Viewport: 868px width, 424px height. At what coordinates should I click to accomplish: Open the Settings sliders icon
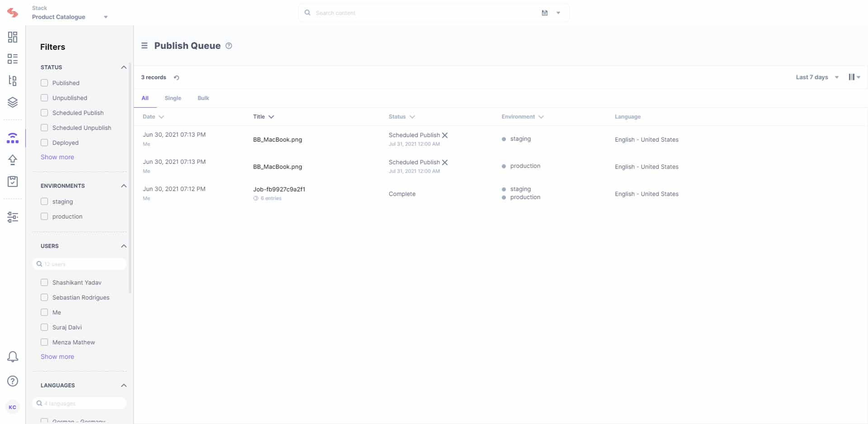coord(12,217)
